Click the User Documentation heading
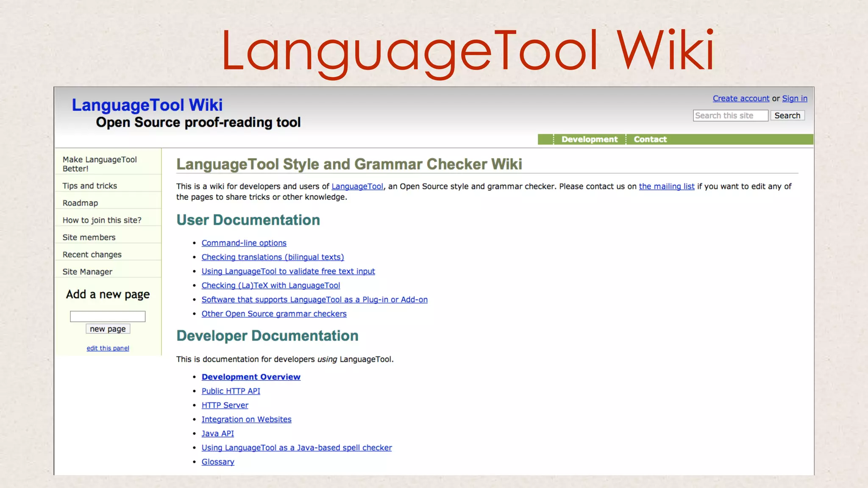868x488 pixels. pyautogui.click(x=248, y=220)
